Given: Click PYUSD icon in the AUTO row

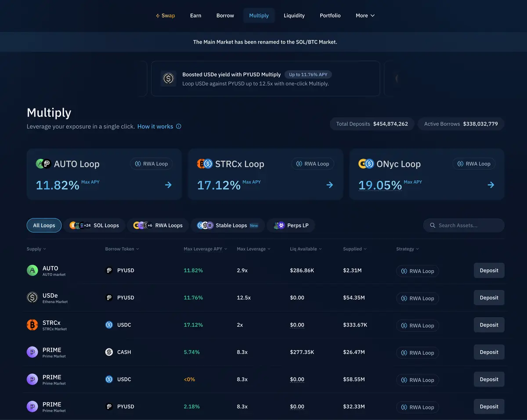Looking at the screenshot, I should tap(109, 271).
